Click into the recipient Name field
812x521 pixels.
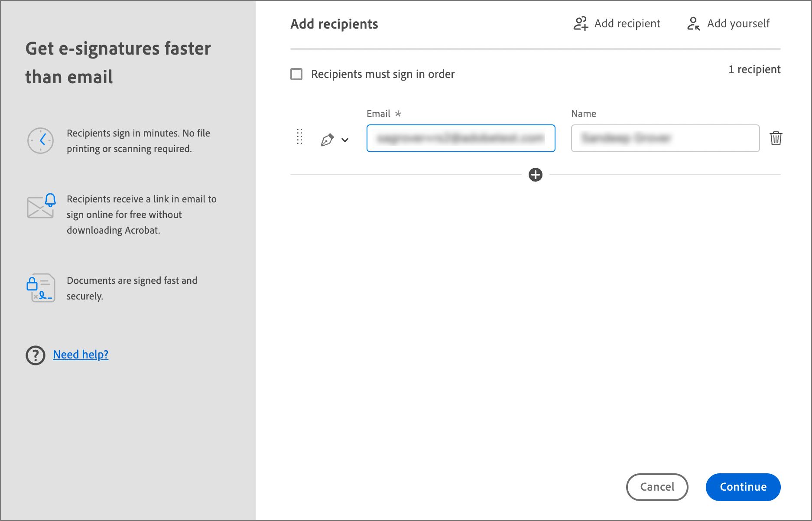(x=665, y=138)
